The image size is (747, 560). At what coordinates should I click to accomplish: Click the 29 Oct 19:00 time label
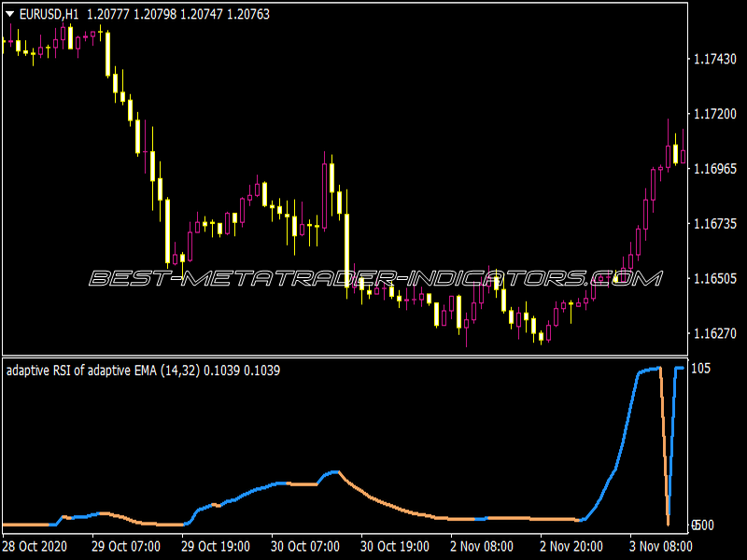(216, 546)
